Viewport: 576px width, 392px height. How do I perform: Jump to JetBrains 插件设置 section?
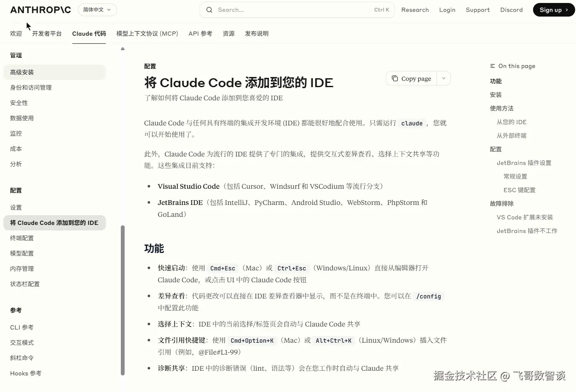coord(524,163)
